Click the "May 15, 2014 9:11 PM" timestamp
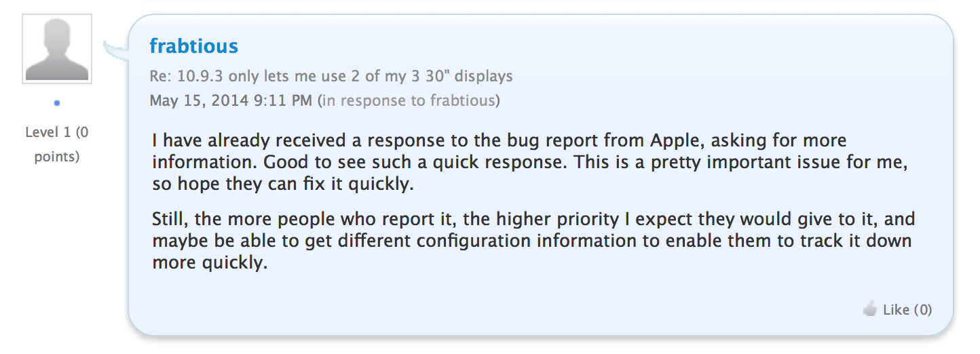 tap(231, 101)
